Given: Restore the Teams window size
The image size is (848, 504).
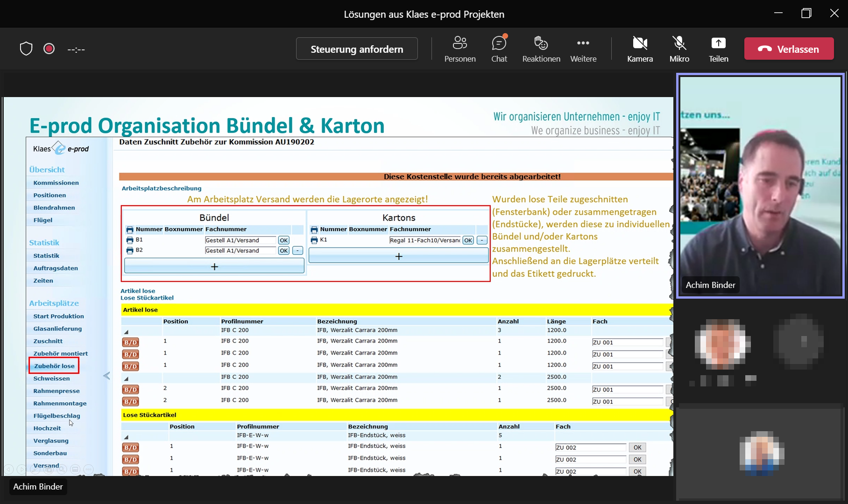Looking at the screenshot, I should (806, 13).
